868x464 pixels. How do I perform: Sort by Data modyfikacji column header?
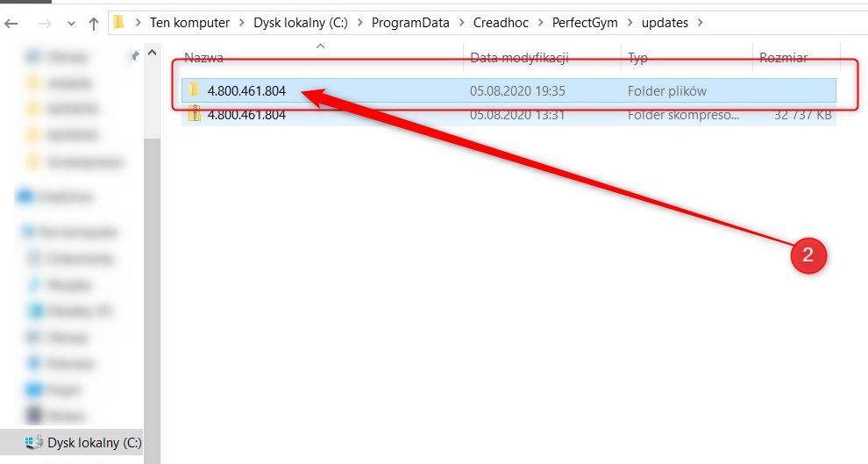[519, 58]
